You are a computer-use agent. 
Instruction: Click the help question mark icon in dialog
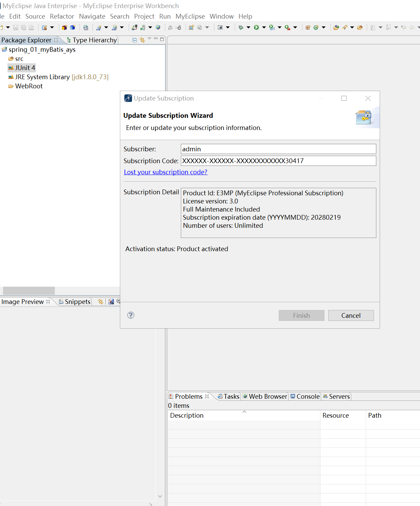[x=131, y=315]
